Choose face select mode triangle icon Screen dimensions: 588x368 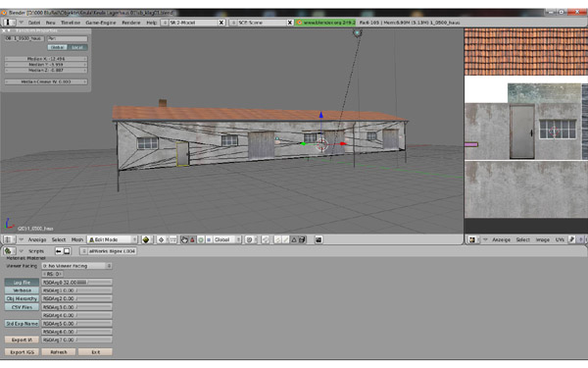294,239
